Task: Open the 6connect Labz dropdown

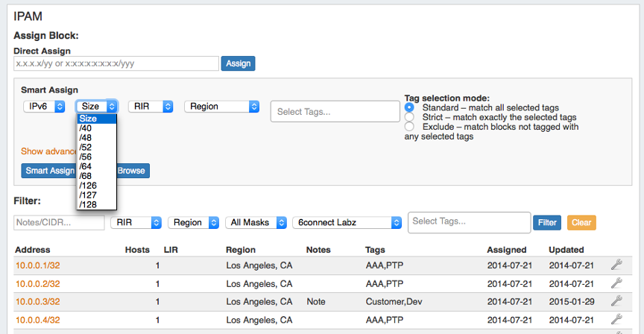Action: coord(347,222)
